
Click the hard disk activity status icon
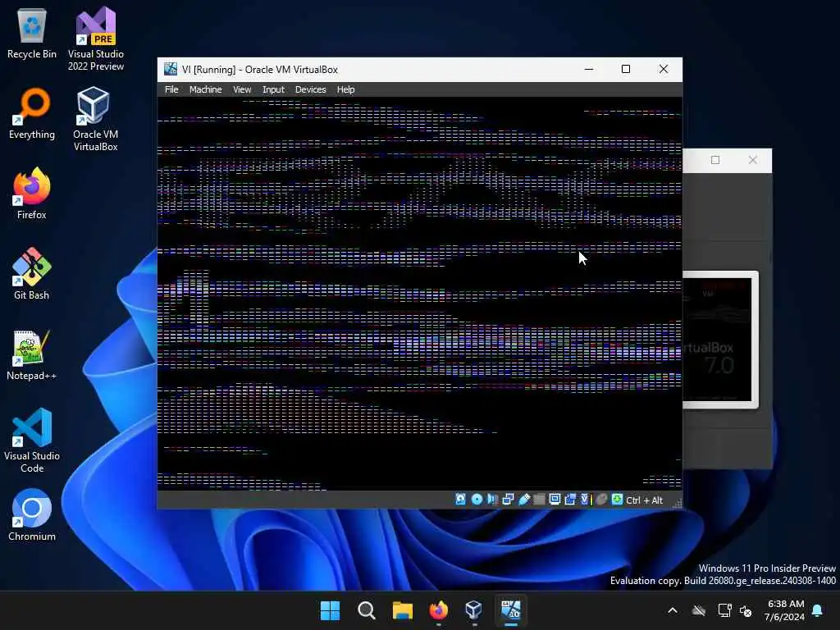pyautogui.click(x=460, y=500)
